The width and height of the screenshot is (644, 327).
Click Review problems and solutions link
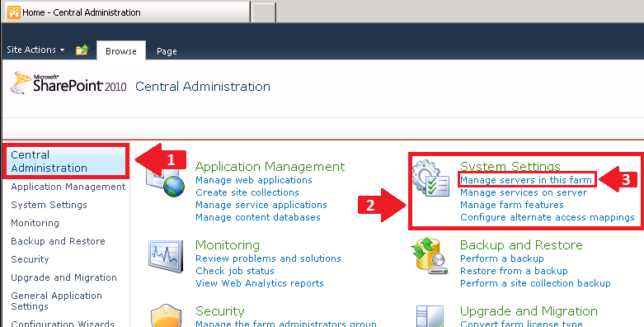pyautogui.click(x=268, y=258)
